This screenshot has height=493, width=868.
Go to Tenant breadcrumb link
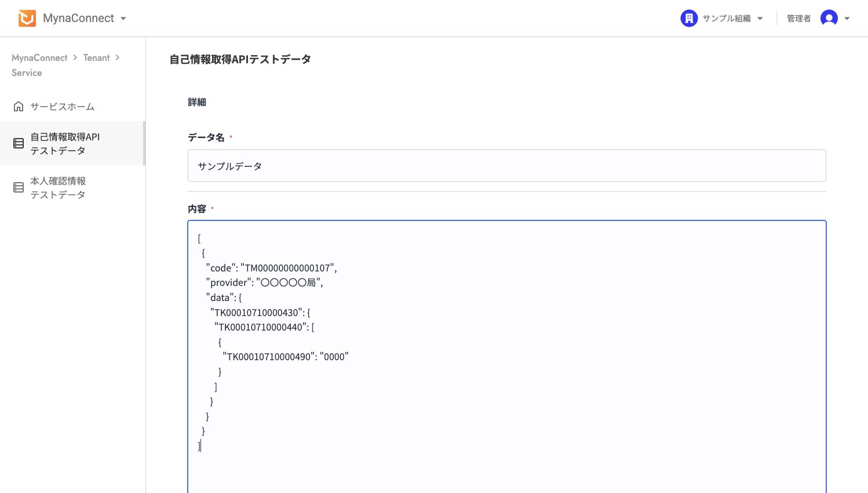tap(96, 58)
